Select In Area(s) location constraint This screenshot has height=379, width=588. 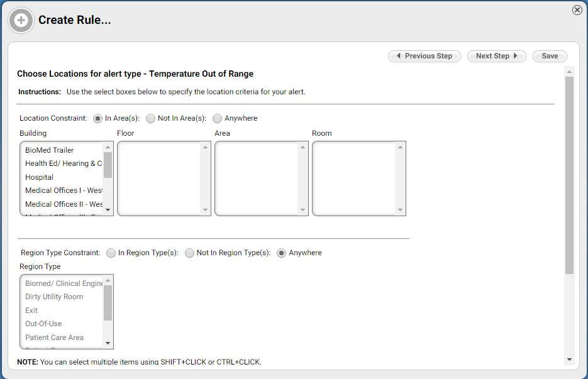[97, 118]
